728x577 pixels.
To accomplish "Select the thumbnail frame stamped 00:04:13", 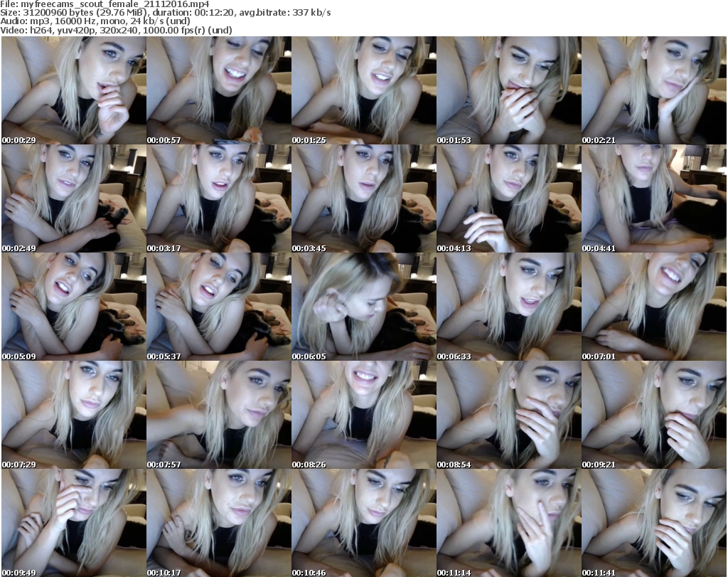I will (509, 198).
